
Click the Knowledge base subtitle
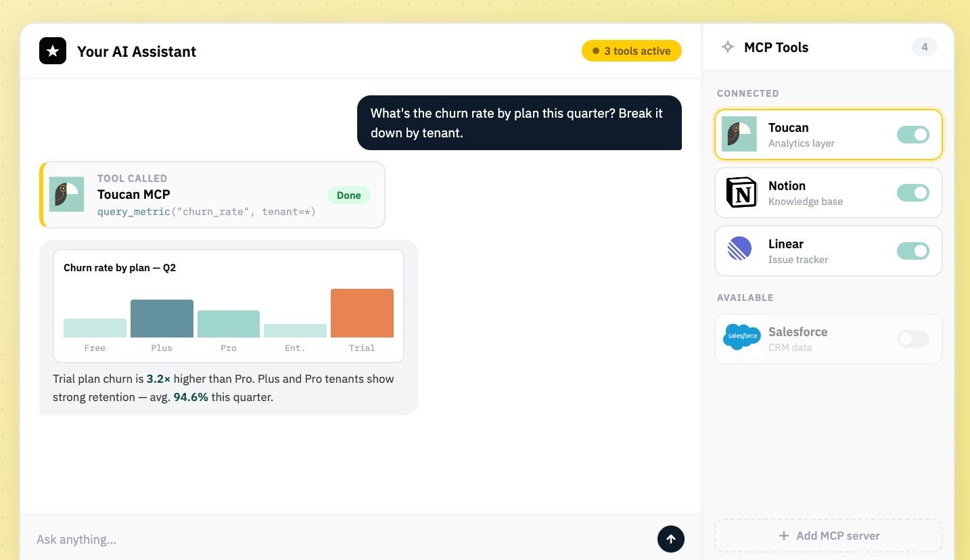coord(806,202)
